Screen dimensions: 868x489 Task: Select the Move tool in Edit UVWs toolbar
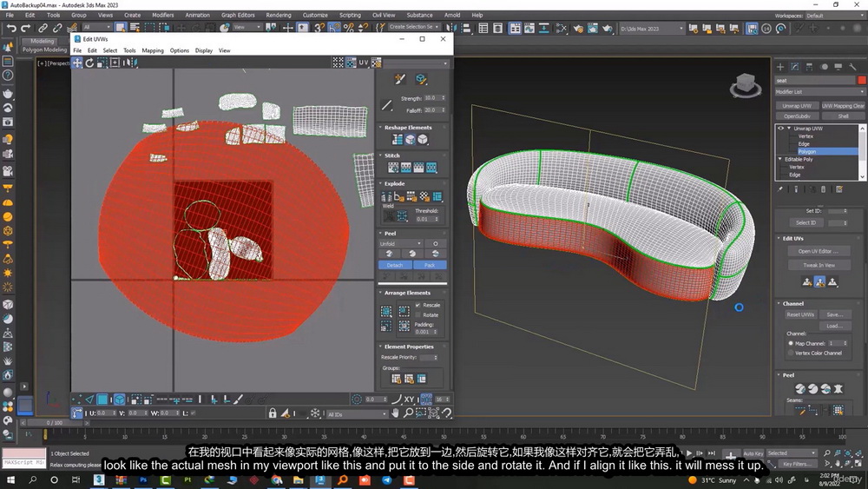[77, 63]
